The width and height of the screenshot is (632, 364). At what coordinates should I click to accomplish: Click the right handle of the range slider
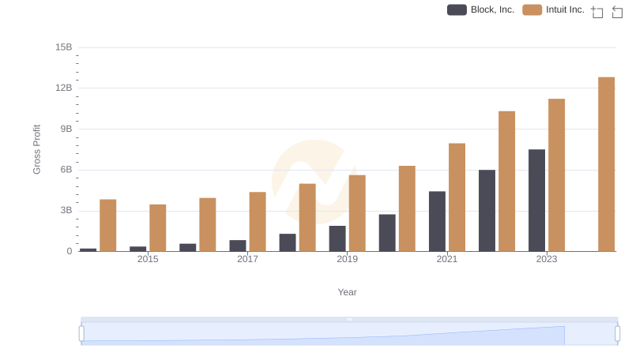(x=618, y=334)
